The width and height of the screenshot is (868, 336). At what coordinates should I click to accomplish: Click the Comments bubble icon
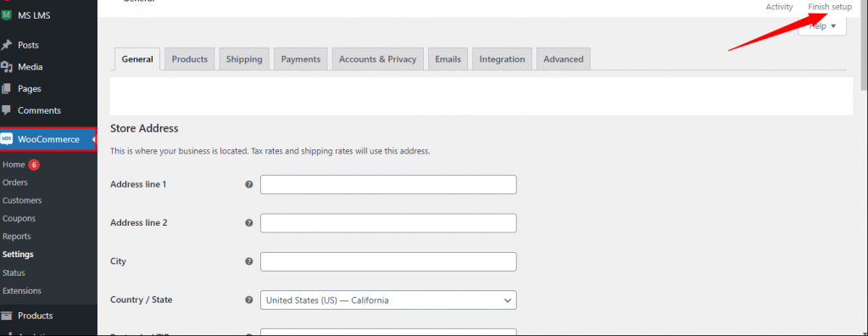tap(7, 110)
